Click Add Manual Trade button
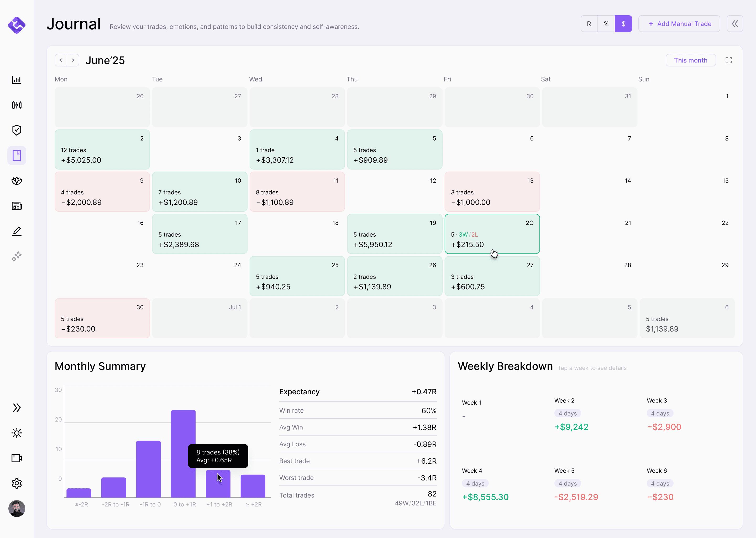The image size is (756, 538). tap(679, 24)
